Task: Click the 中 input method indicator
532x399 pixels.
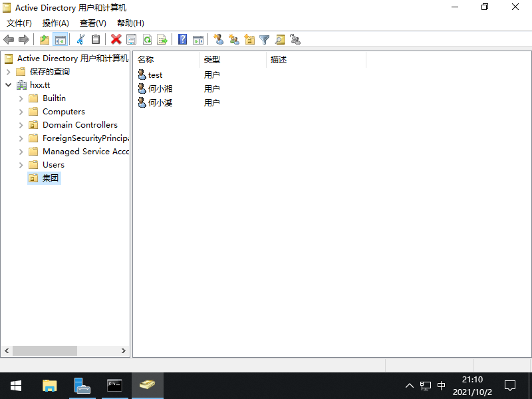Action: point(441,386)
